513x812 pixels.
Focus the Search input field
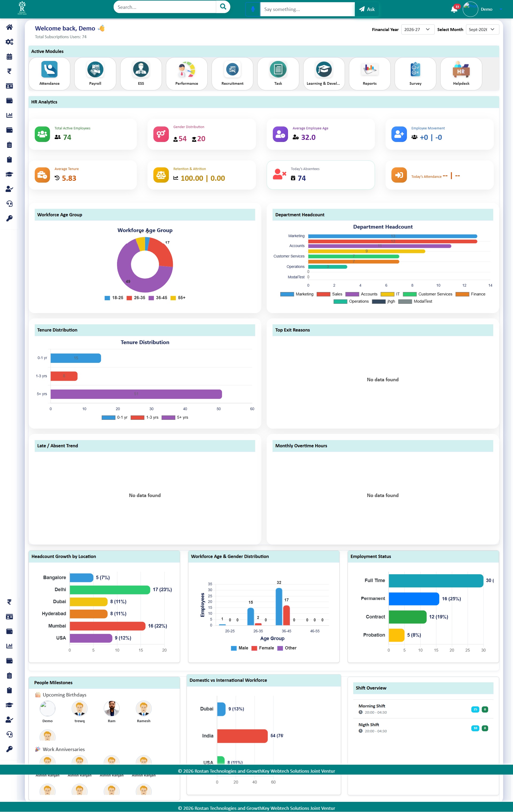(165, 7)
